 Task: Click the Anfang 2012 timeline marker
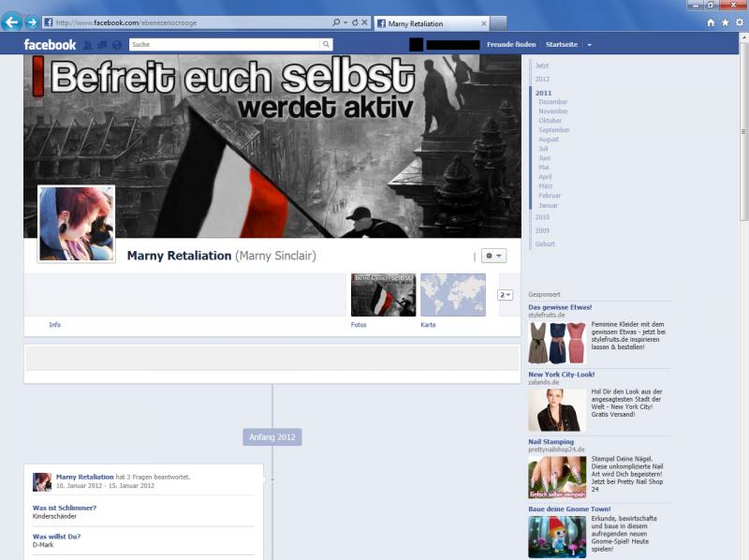point(271,435)
